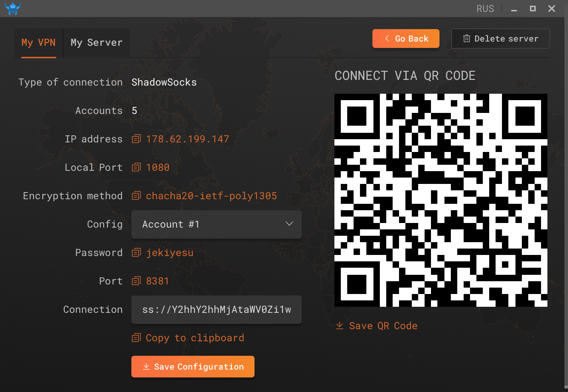Copy the Password with its copy icon

(136, 252)
